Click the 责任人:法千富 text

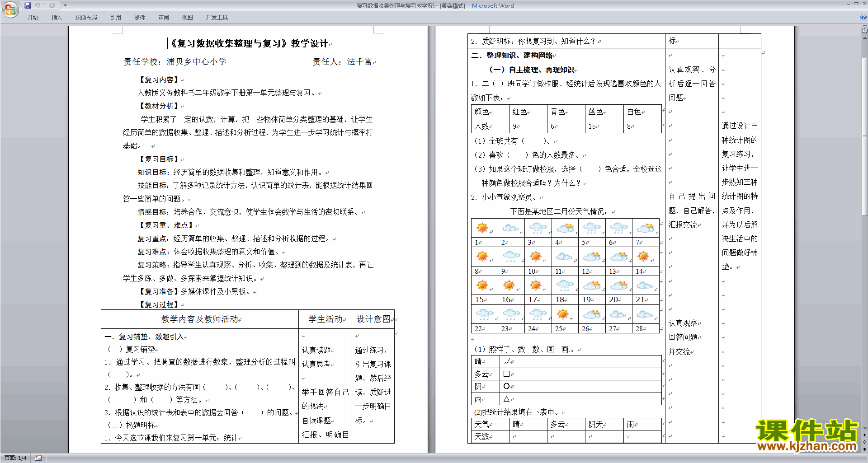[342, 62]
